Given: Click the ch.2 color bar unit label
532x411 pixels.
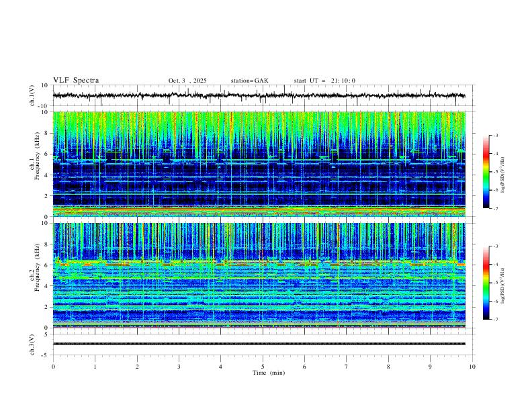Looking at the screenshot, I should pos(503,285).
